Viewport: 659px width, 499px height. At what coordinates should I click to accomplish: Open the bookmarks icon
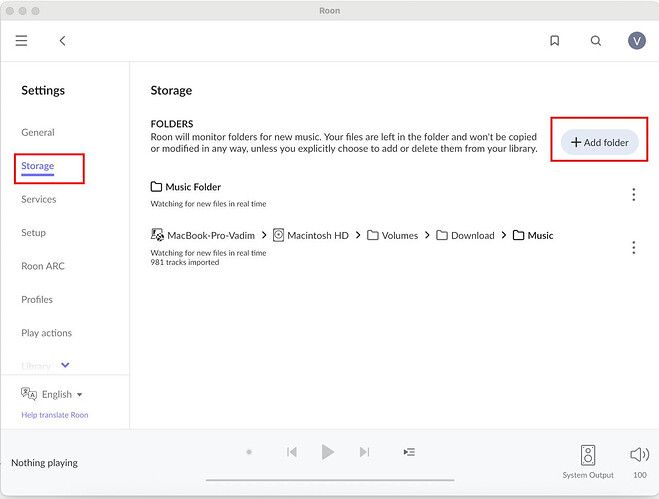(554, 41)
